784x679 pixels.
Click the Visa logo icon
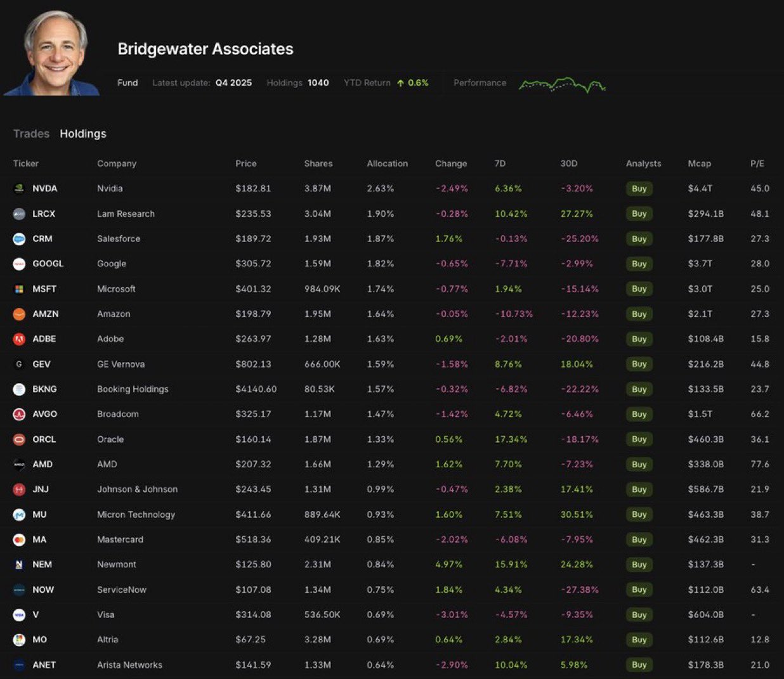point(19,615)
